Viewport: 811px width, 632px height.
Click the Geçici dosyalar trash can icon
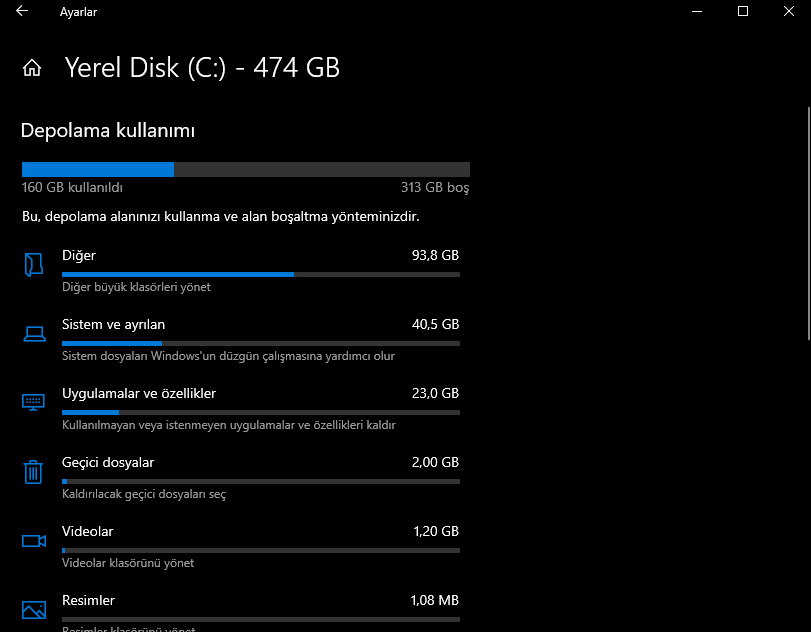tap(34, 471)
